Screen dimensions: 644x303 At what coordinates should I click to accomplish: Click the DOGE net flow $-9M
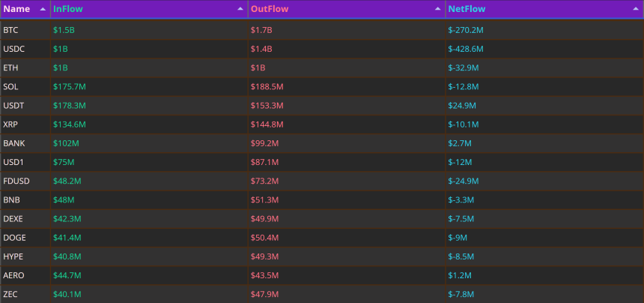click(458, 238)
